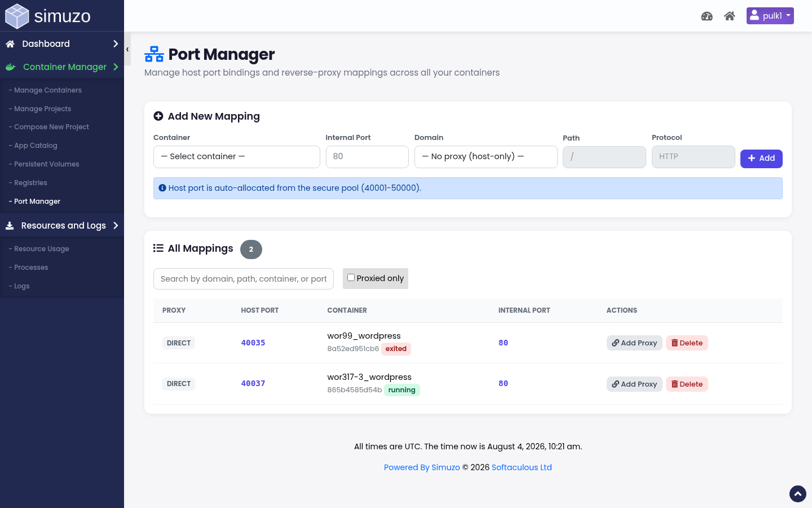The height and width of the screenshot is (508, 812).
Task: Focus the Internal Port field
Action: (367, 157)
